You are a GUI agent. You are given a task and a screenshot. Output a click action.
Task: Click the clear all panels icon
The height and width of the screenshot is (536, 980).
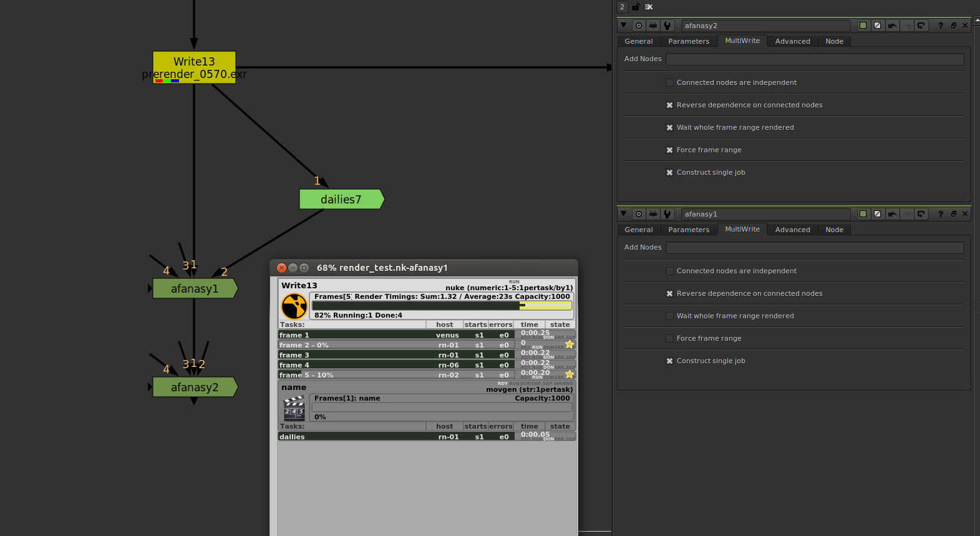[x=649, y=7]
